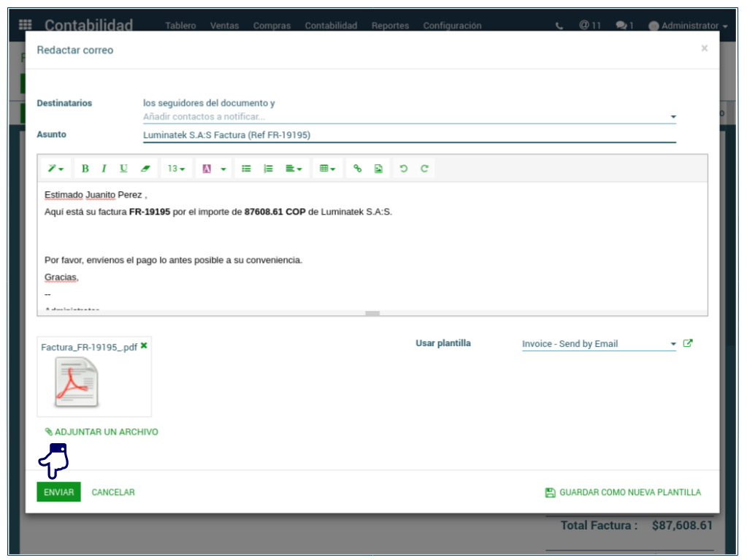747x560 pixels.
Task: Redo the last edit in the editor
Action: click(424, 169)
